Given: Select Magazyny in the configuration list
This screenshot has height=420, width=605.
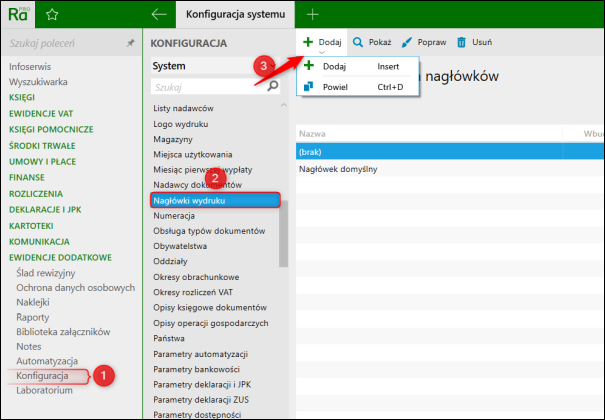Looking at the screenshot, I should (173, 139).
